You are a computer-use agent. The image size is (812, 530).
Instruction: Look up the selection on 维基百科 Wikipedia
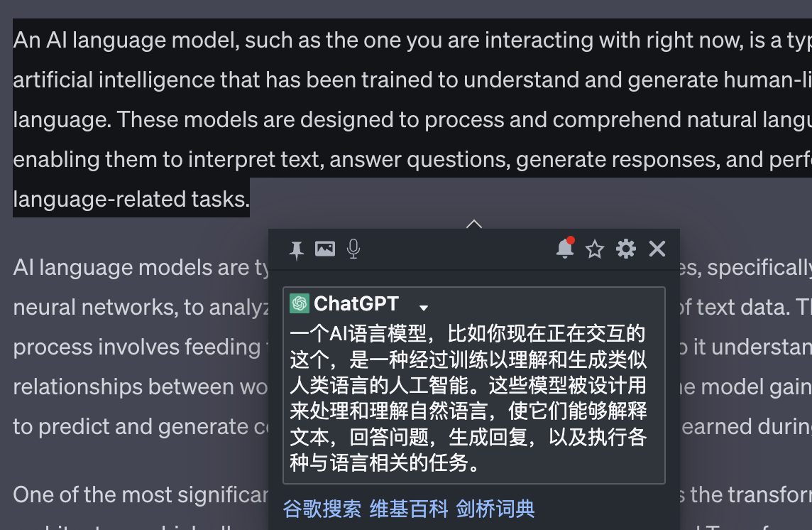(407, 509)
